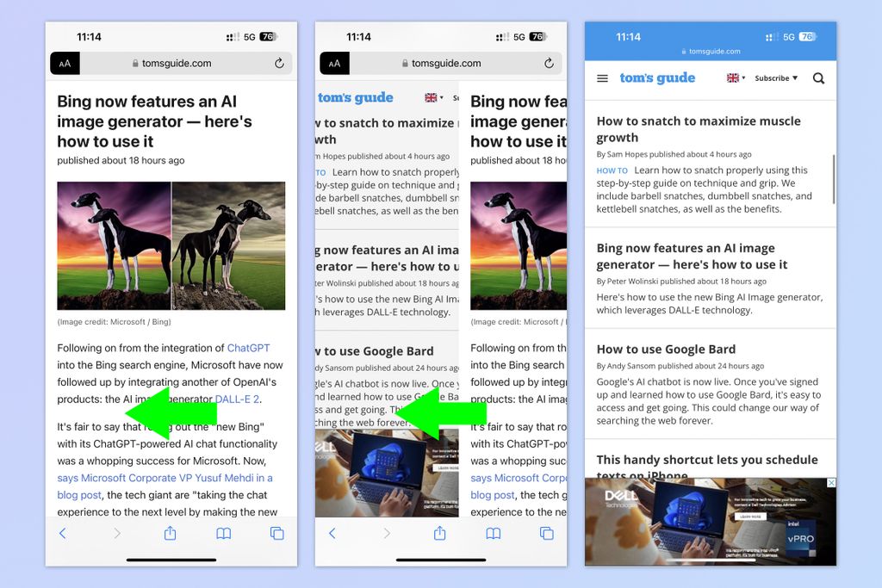
Task: Click the Tom's Guide logo
Action: (657, 77)
